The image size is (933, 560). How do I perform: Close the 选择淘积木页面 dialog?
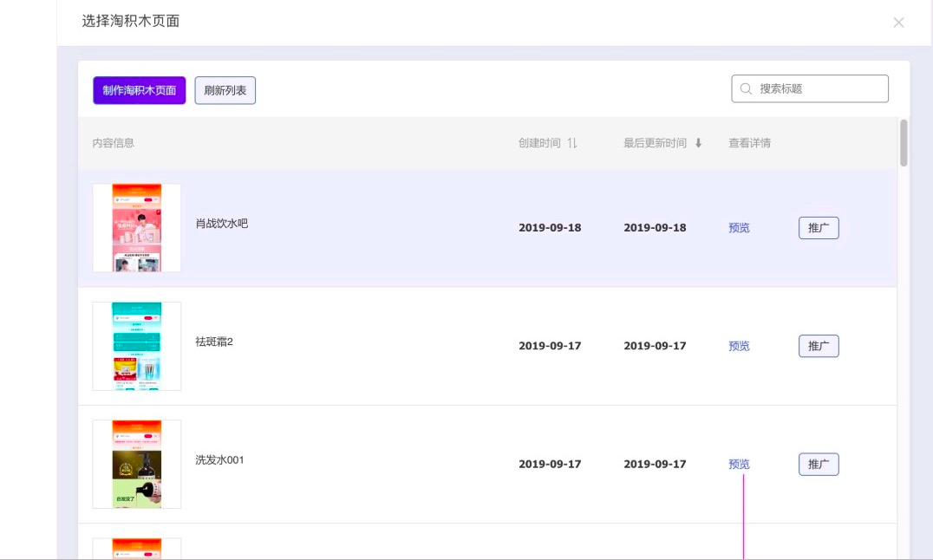[x=898, y=23]
